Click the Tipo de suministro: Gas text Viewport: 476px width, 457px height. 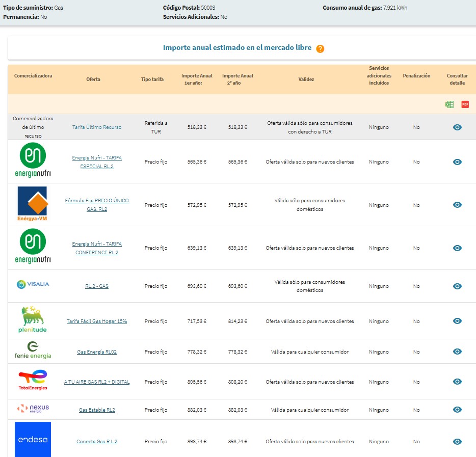point(33,8)
